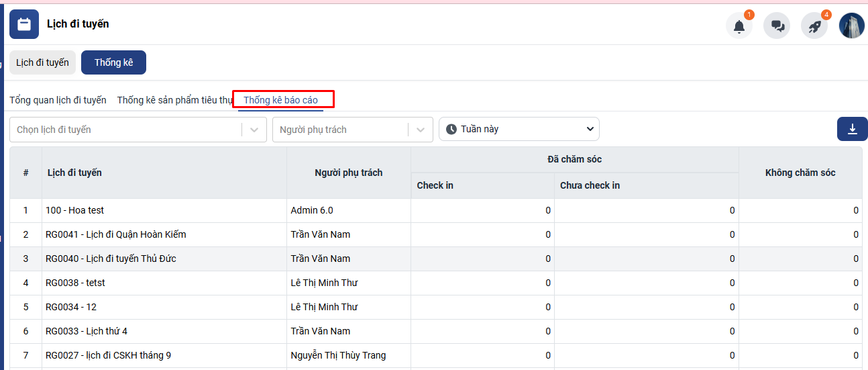Open the chat messages icon
Image resolution: width=868 pixels, height=370 pixels.
tap(777, 26)
